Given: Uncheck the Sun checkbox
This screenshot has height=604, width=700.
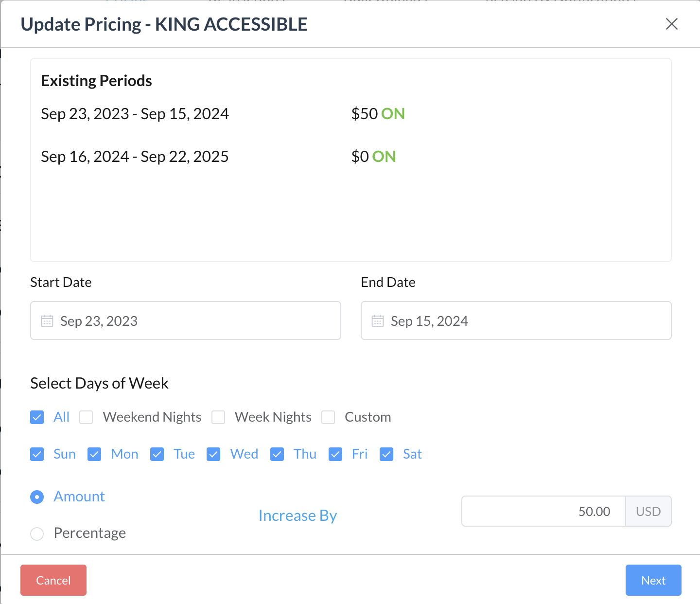Looking at the screenshot, I should [x=37, y=454].
